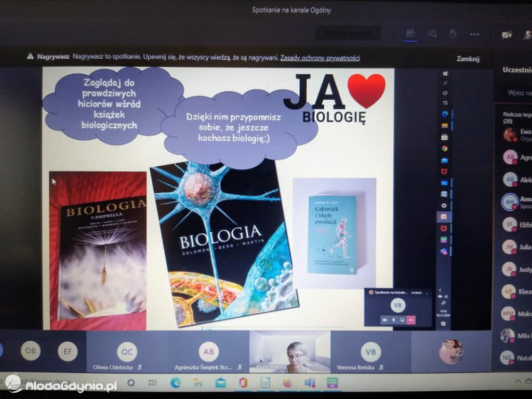Switch to the Uczestnicy panel

[x=517, y=69]
